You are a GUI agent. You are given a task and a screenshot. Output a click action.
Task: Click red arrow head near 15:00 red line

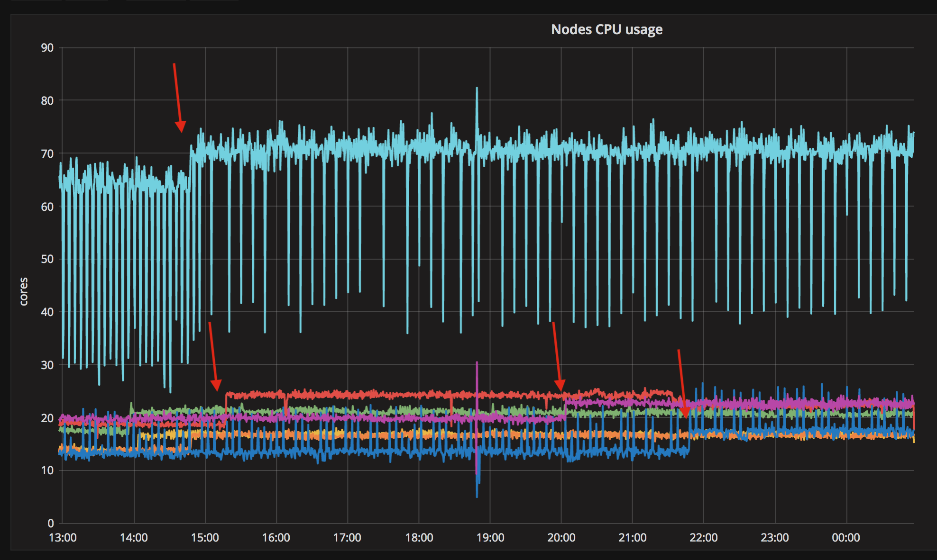tap(216, 385)
